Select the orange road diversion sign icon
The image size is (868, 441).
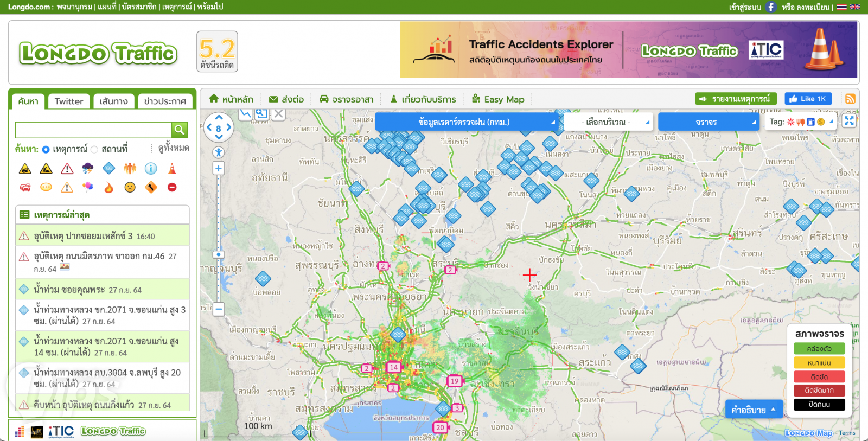point(151,188)
